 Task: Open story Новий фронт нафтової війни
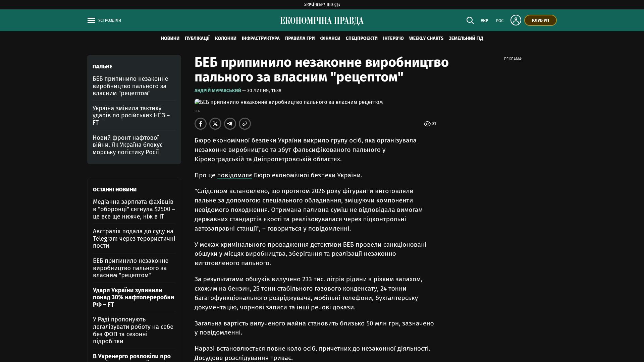pos(127,145)
